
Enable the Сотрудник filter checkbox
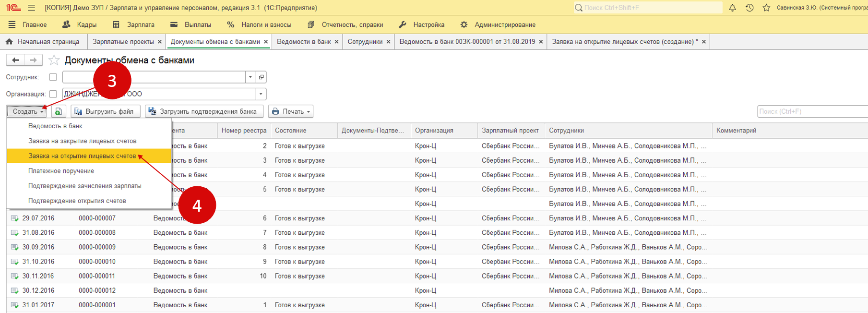coord(53,77)
